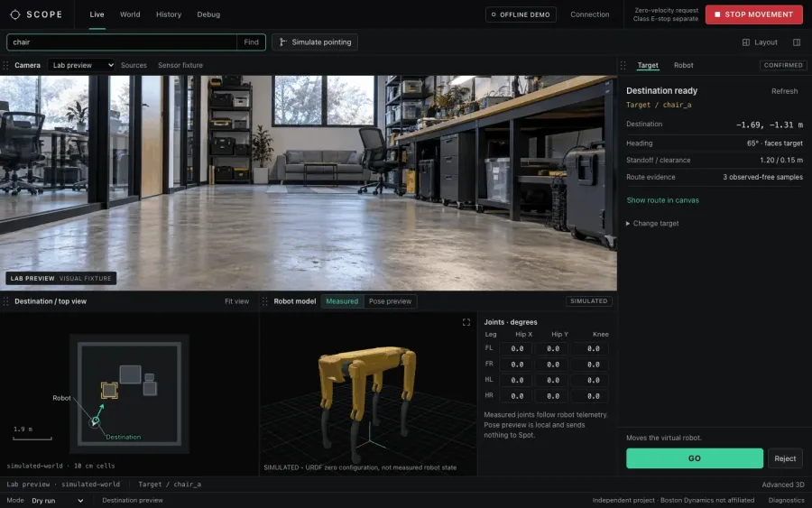
Task: Click the lab preview camera image
Action: tap(309, 183)
